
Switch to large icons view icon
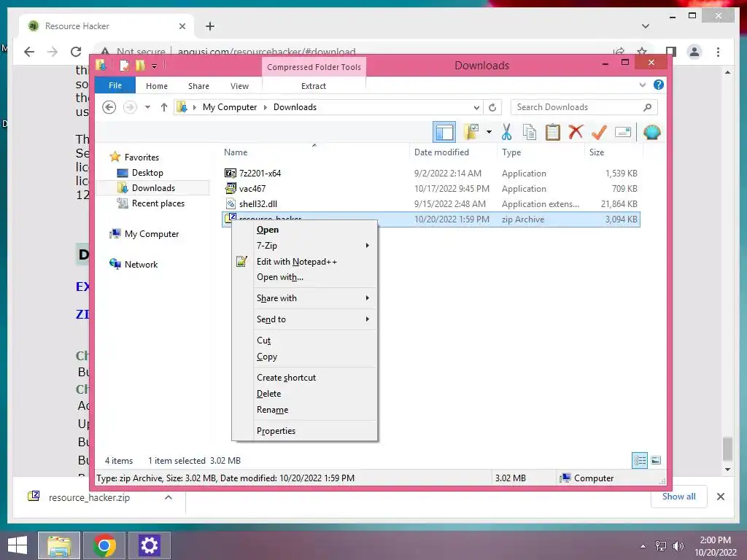(x=656, y=461)
